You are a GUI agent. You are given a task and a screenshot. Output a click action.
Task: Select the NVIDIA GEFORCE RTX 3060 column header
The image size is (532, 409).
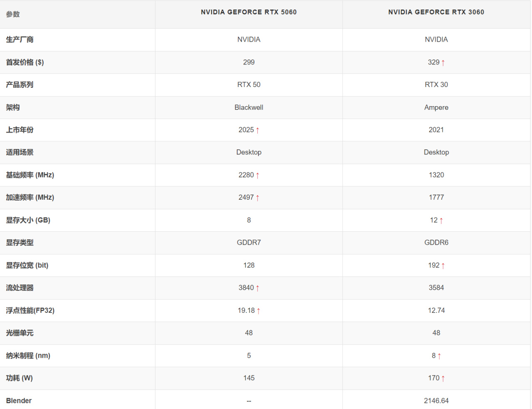click(436, 12)
